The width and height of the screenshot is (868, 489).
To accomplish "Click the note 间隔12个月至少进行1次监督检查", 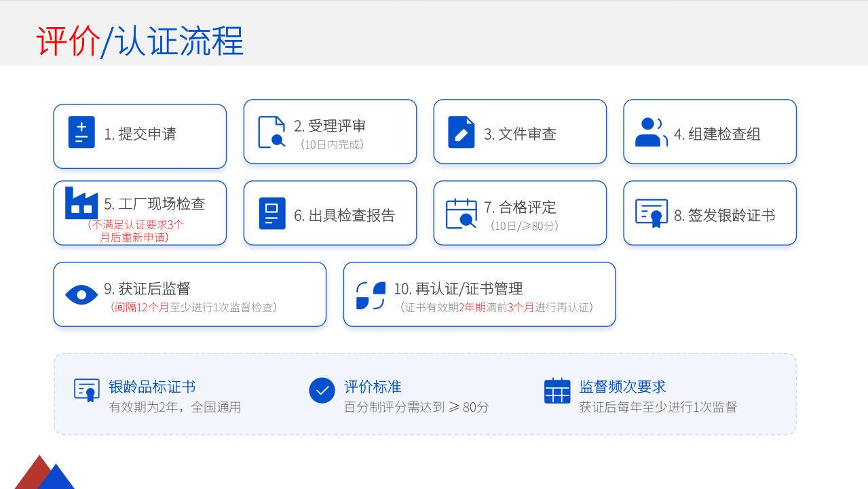I will tap(193, 307).
